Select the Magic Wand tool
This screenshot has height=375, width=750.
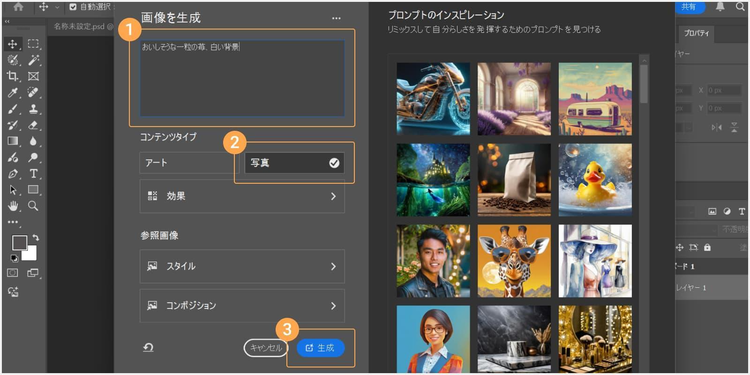[33, 60]
